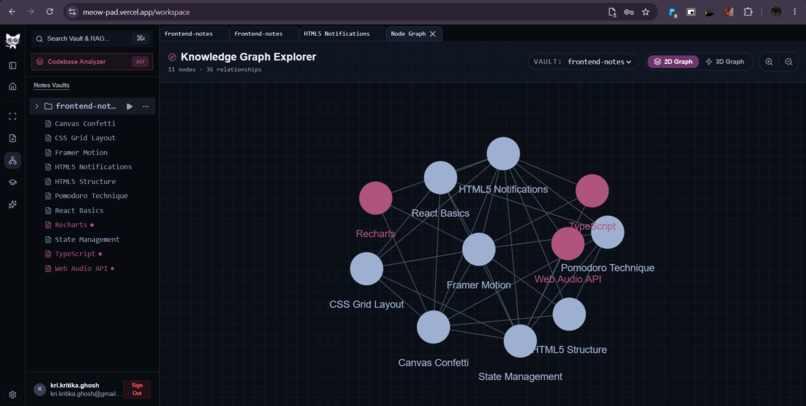Viewport: 806px width, 406px height.
Task: Click the play icon next to frontend-notes vault
Action: [130, 106]
